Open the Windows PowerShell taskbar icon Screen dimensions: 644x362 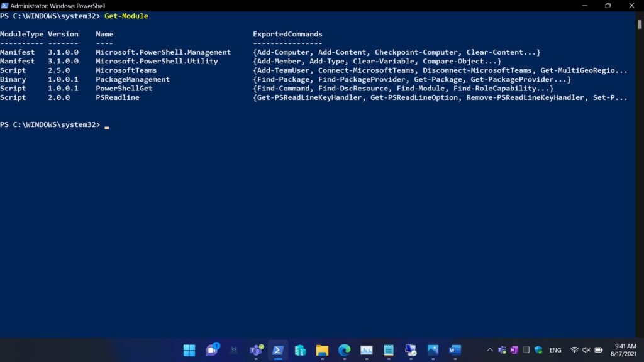[x=278, y=350]
